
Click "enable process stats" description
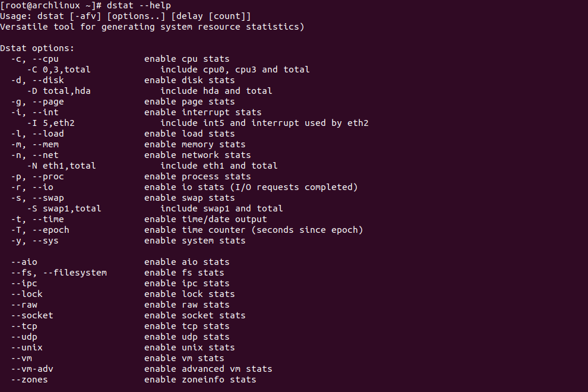tap(197, 176)
